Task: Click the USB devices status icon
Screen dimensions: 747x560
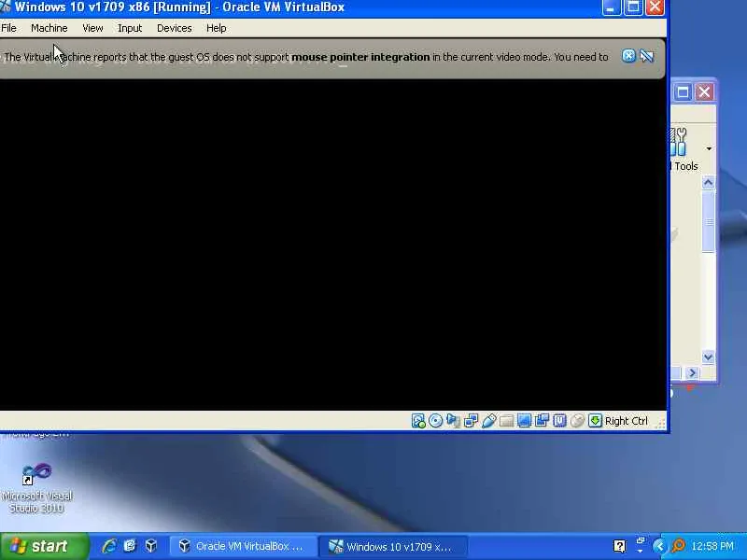Action: click(x=488, y=421)
